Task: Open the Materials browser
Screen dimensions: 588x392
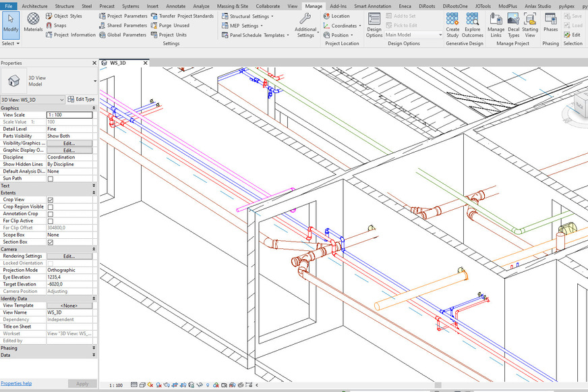Action: click(33, 22)
